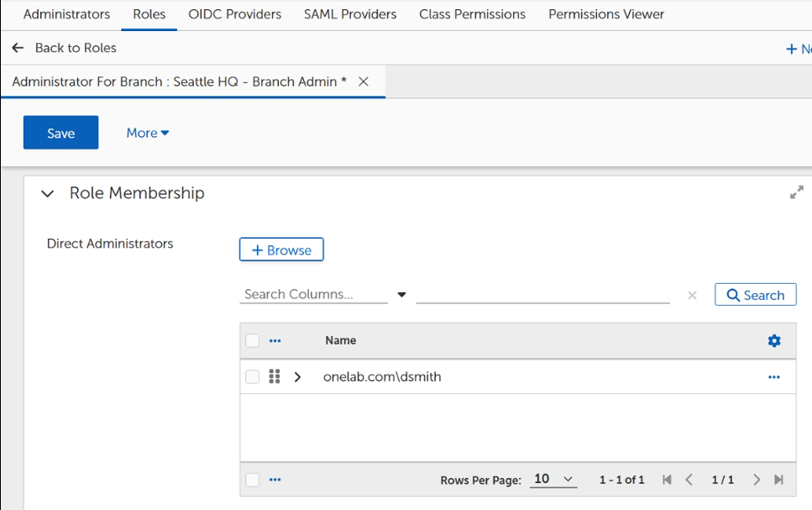Open footer bulk actions ellipsis menu
Screen dimensions: 812x510
[x=275, y=480]
